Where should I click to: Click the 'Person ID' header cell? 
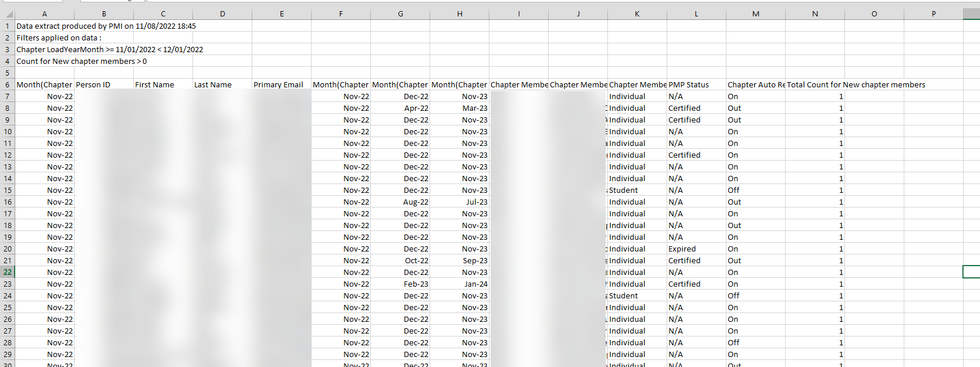[104, 84]
